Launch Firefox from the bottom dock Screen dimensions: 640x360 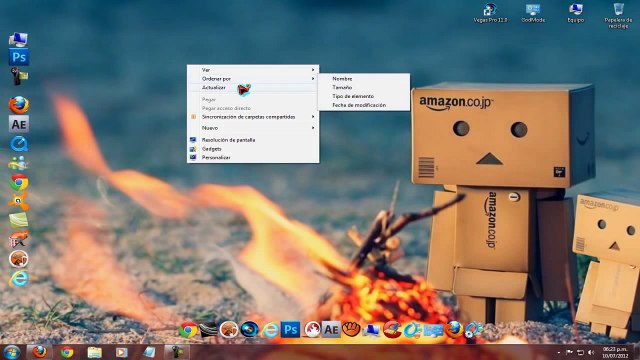[453, 329]
